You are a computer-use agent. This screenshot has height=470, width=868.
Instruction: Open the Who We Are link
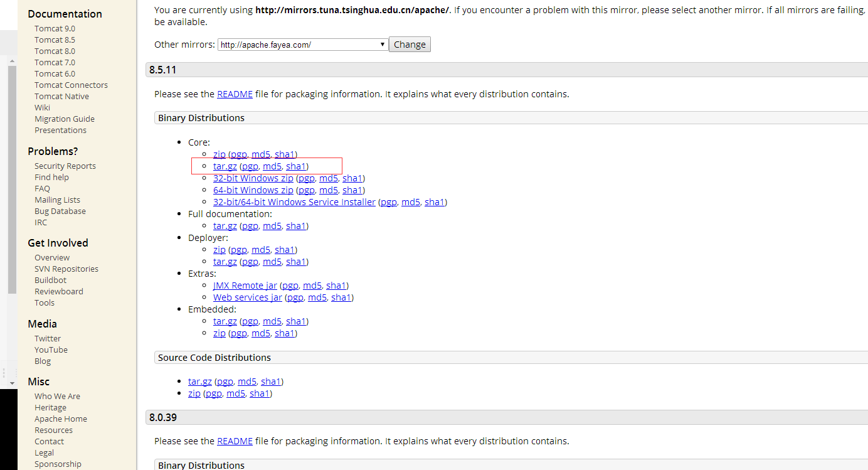57,397
